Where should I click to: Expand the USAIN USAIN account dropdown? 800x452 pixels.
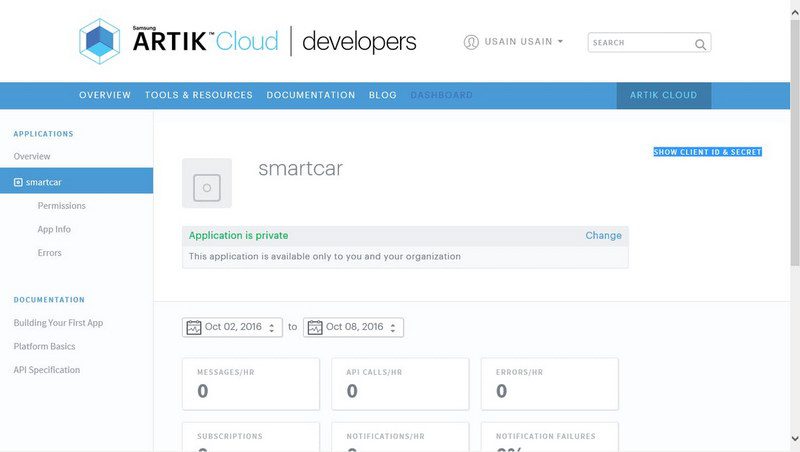click(x=524, y=42)
